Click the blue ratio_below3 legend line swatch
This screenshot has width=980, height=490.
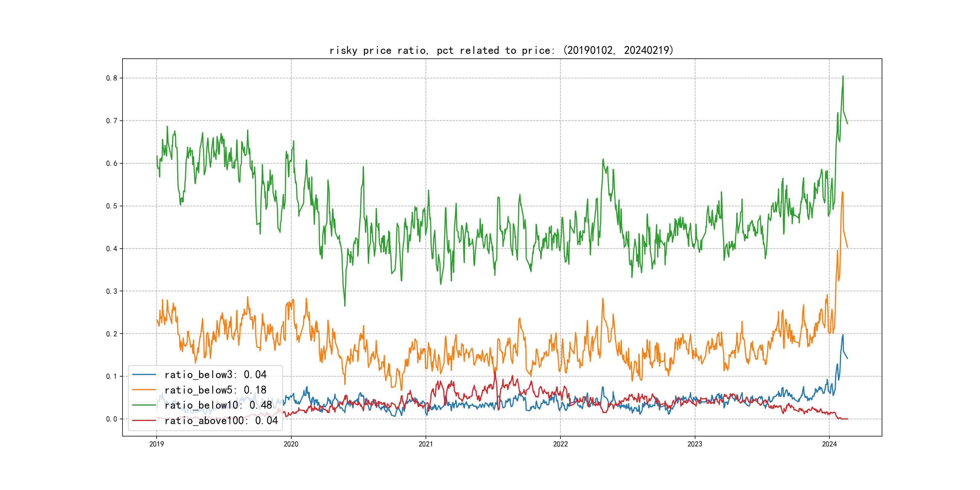pyautogui.click(x=144, y=375)
